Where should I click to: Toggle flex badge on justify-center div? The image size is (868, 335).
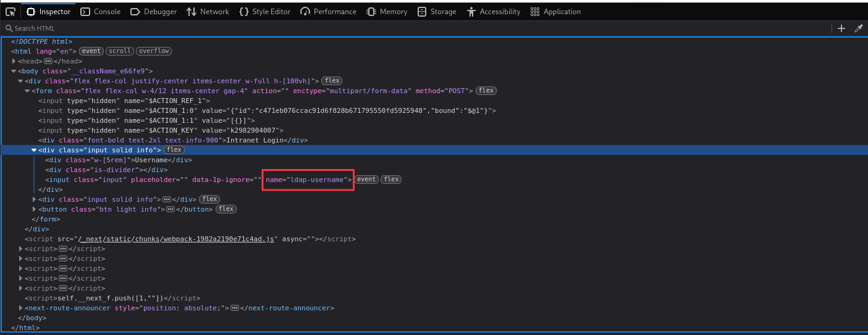(x=332, y=81)
